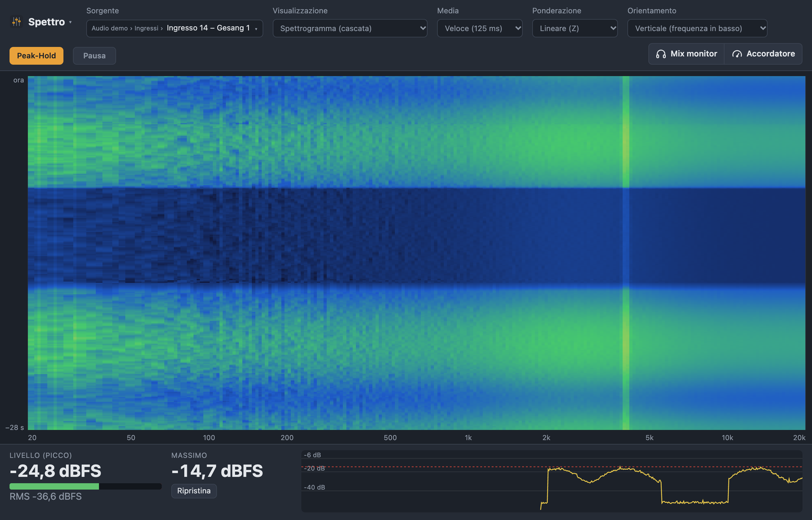Click the Spettro mixer sliders icon

pos(17,22)
